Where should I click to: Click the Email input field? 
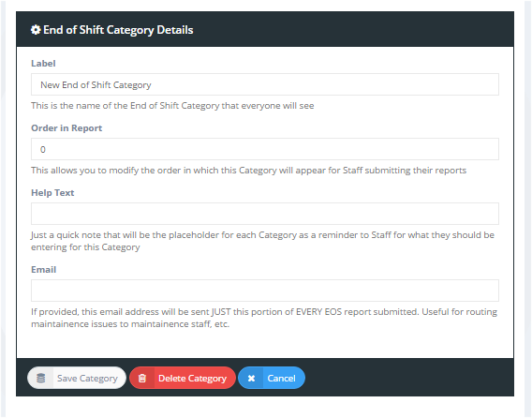(x=265, y=291)
